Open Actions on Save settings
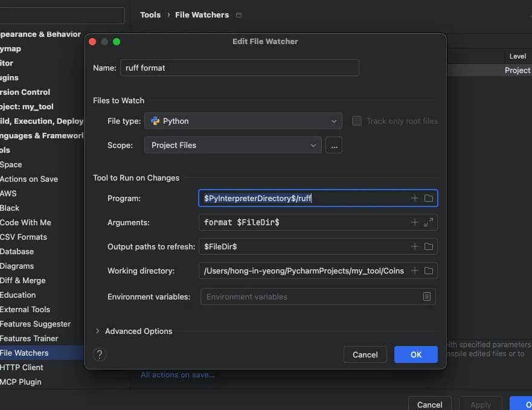Image resolution: width=532 pixels, height=410 pixels. coord(29,179)
